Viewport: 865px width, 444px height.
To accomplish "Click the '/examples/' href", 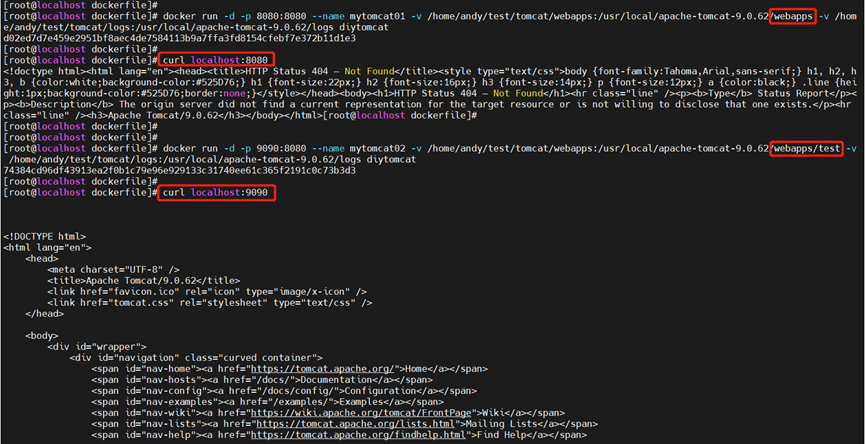I will [301, 402].
